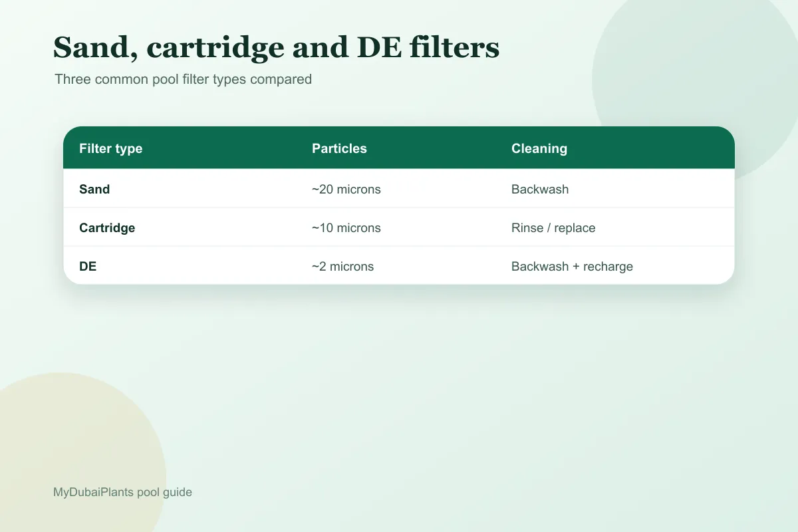Viewport: 798px width, 532px height.
Task: Click the '~10 microns' cell
Action: pyautogui.click(x=346, y=227)
